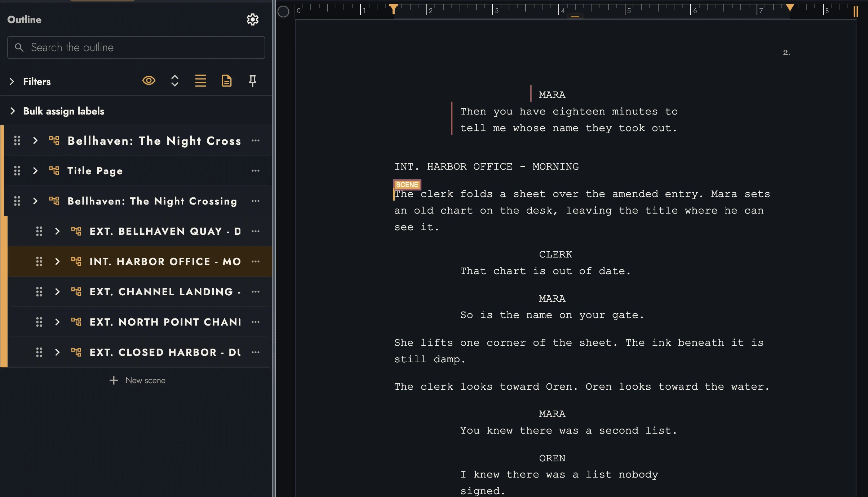Click structure icon of EXT. CHANNEL LANDING
The height and width of the screenshot is (497, 868).
pos(76,292)
